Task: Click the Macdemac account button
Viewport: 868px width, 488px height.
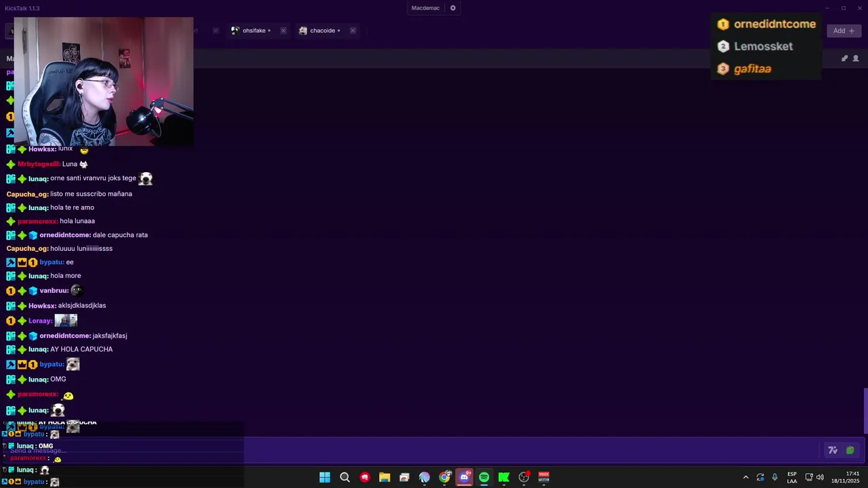Action: [425, 8]
